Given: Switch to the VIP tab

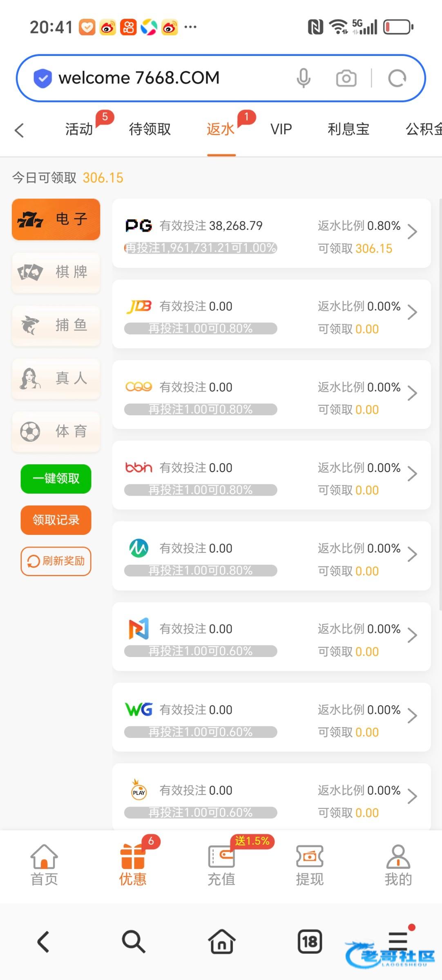Looking at the screenshot, I should pos(281,129).
